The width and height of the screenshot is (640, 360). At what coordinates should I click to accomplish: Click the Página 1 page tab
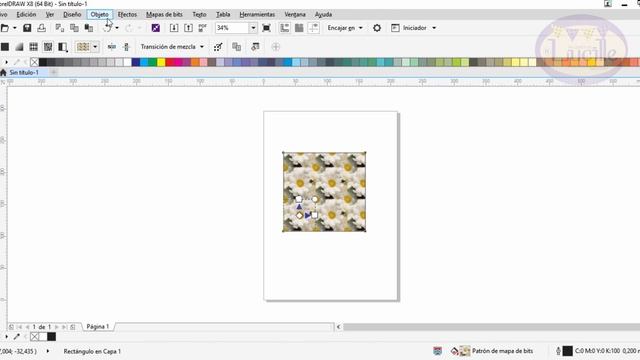point(98,327)
